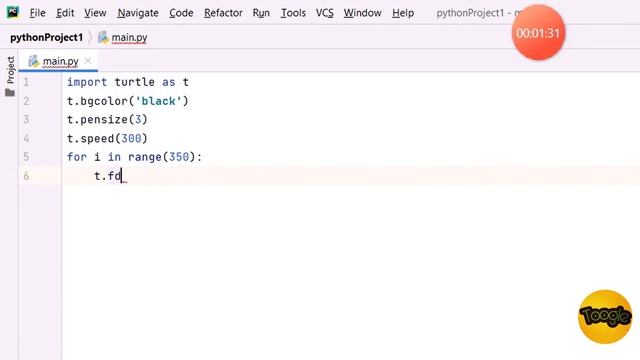This screenshot has height=360, width=640.
Task: Place cursor after t.fd on line 6
Action: [122, 176]
